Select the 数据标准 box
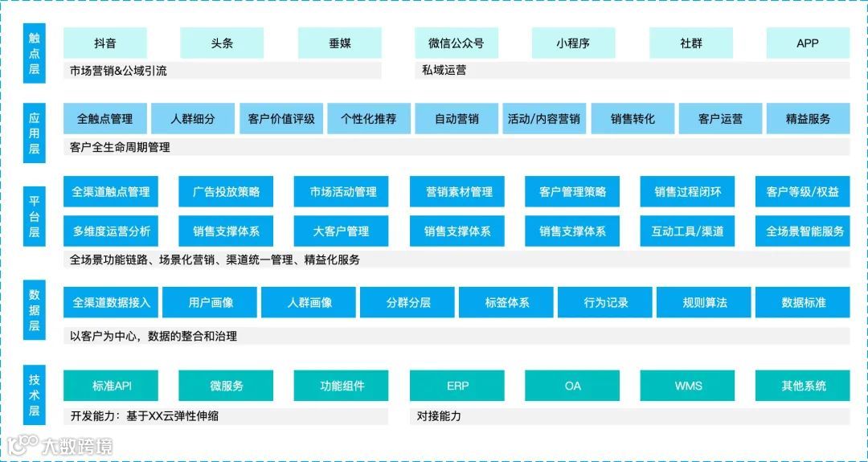 click(x=803, y=302)
